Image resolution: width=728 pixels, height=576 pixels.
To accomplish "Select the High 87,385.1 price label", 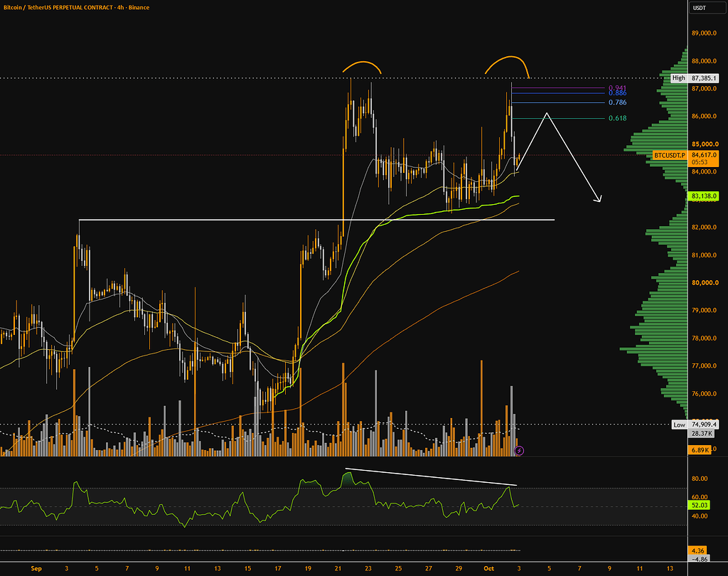I will click(x=695, y=78).
